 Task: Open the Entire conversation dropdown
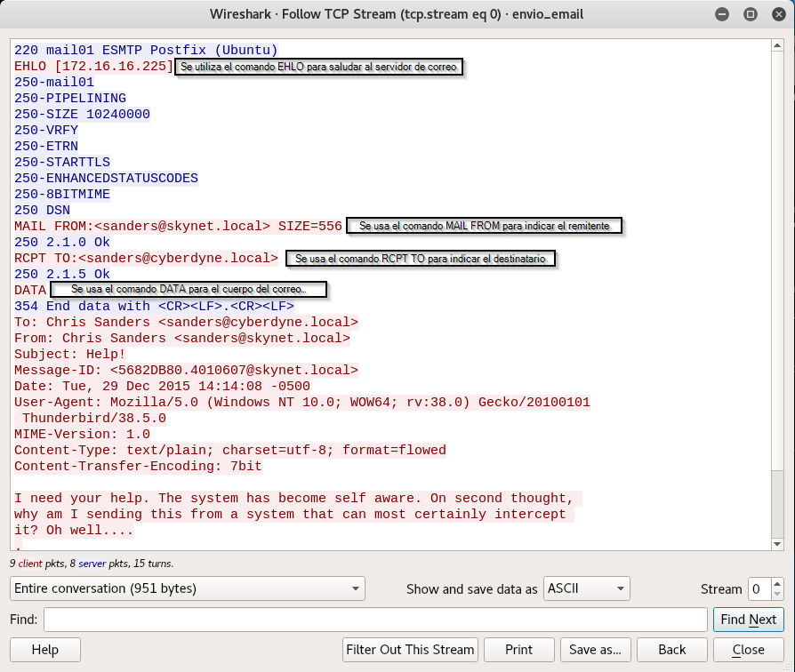(x=187, y=588)
